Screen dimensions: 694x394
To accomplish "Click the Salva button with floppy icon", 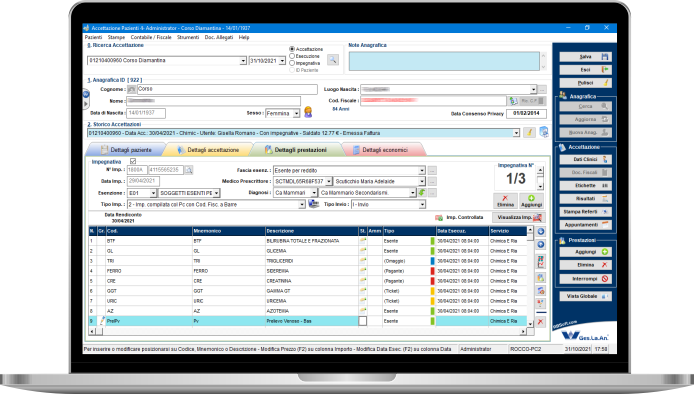I will pyautogui.click(x=586, y=57).
